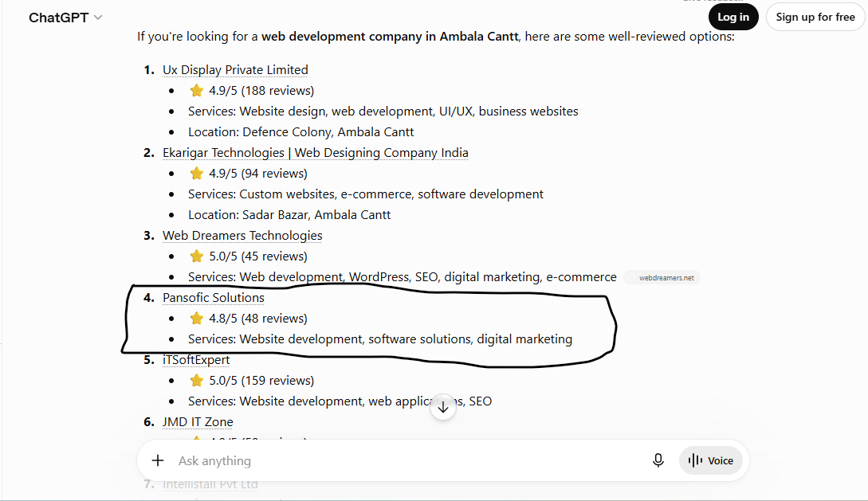868x501 pixels.
Task: Click the star icon beside 4.9/5 (188 reviews)
Action: [x=197, y=91]
